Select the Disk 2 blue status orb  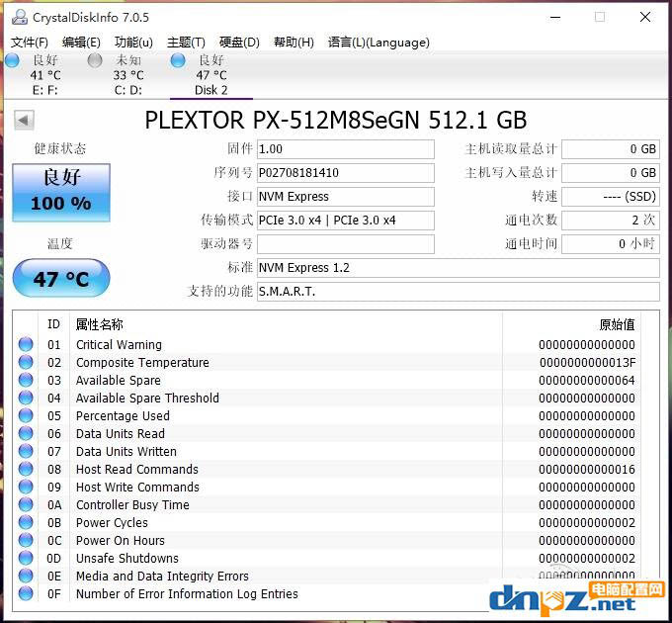click(178, 60)
